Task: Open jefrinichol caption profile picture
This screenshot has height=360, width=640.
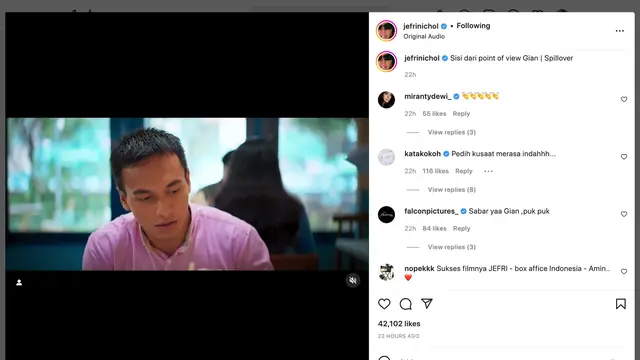Action: [x=386, y=62]
